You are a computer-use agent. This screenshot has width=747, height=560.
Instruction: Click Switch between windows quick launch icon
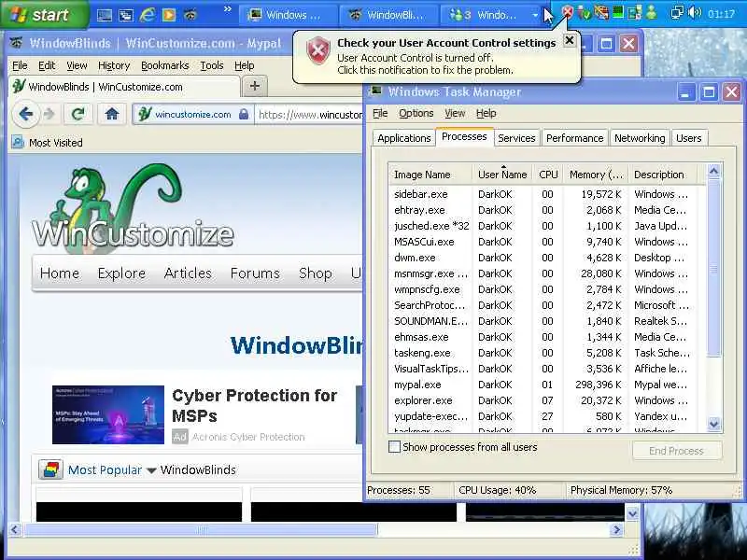click(x=126, y=15)
